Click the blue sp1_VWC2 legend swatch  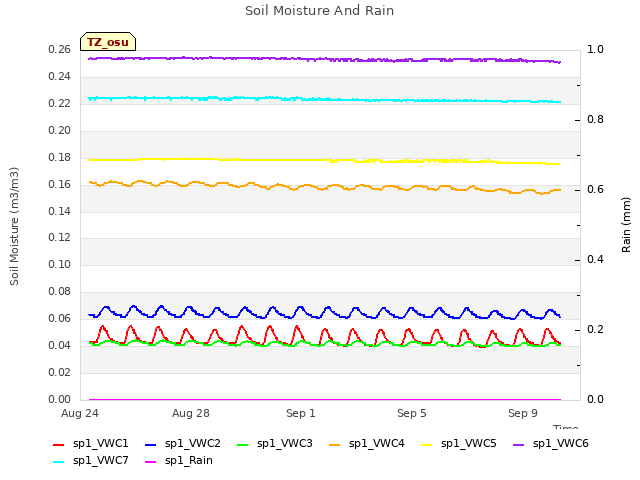151,445
